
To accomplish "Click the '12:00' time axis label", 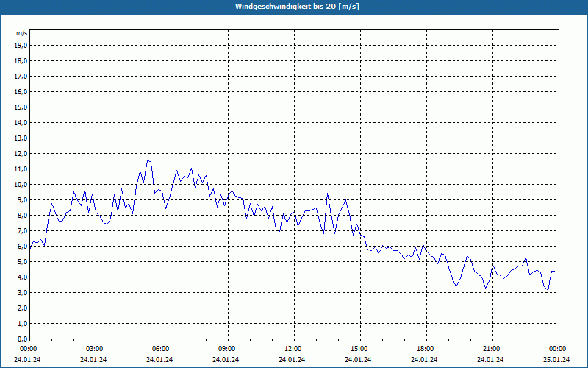I will (293, 349).
